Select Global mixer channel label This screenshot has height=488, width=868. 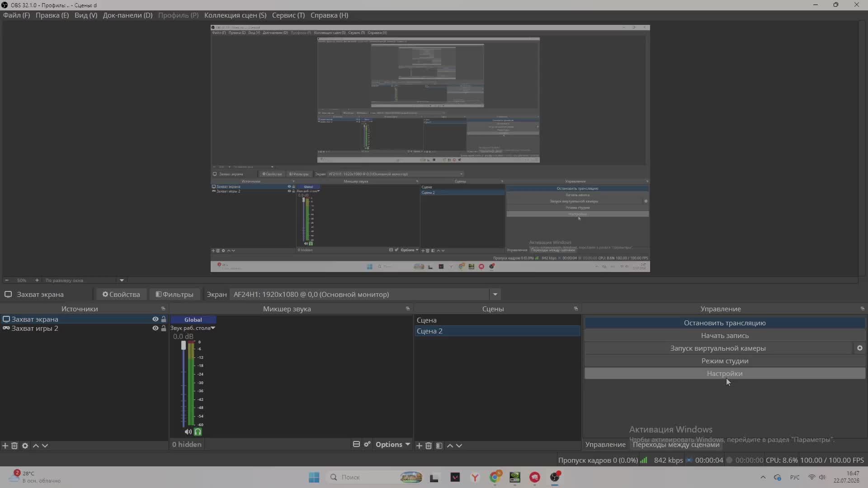point(193,319)
